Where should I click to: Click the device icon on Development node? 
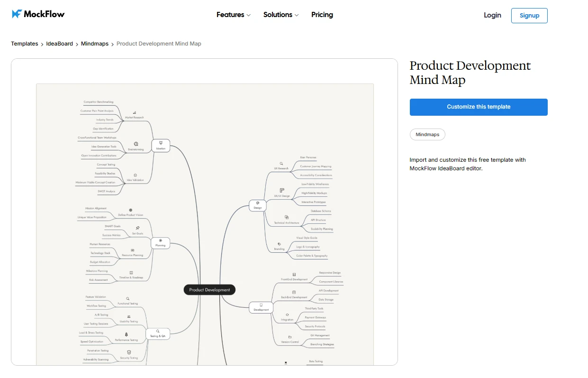(261, 305)
